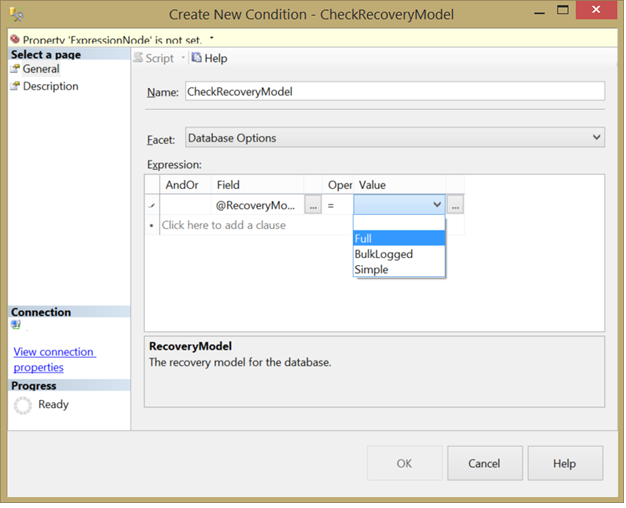The image size is (626, 508).
Task: Toggle the Value dropdown arrow
Action: 437,205
